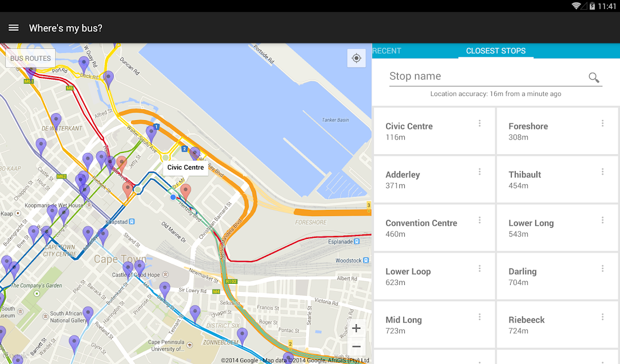The width and height of the screenshot is (620, 364).
Task: Zoom in the map with plus
Action: (x=356, y=328)
